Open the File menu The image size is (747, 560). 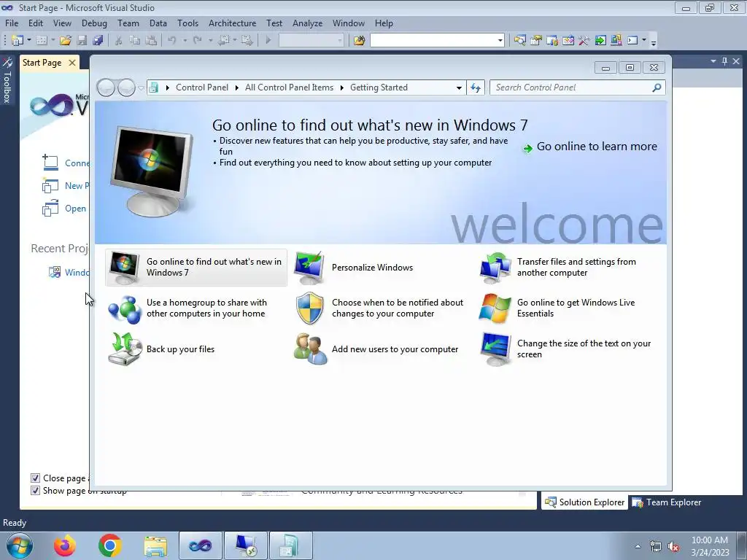tap(12, 23)
